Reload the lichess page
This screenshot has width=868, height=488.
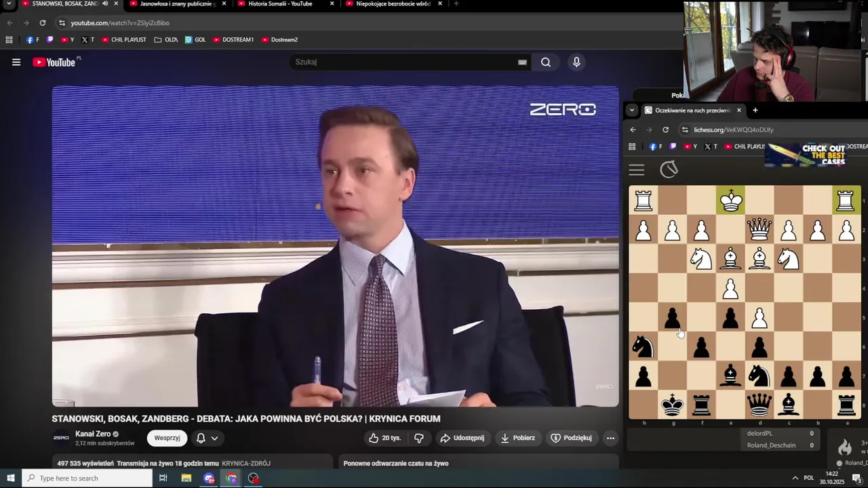[x=665, y=130]
